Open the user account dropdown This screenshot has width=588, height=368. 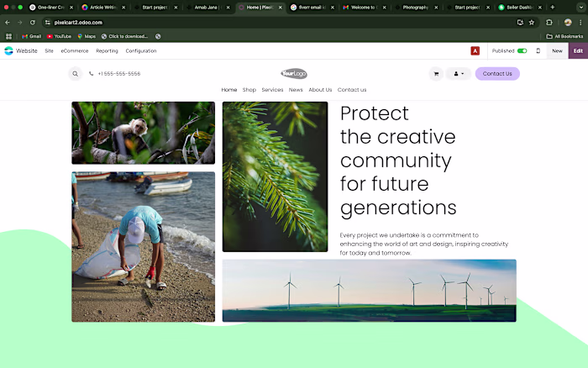coord(459,74)
